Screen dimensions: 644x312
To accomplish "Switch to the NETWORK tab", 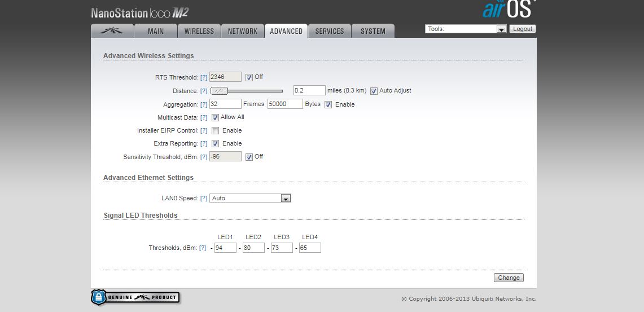I will (x=243, y=31).
